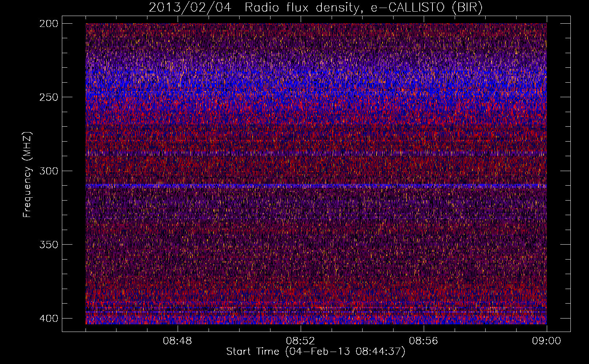Click the "Frequency (MHZ)" axis label

point(27,175)
